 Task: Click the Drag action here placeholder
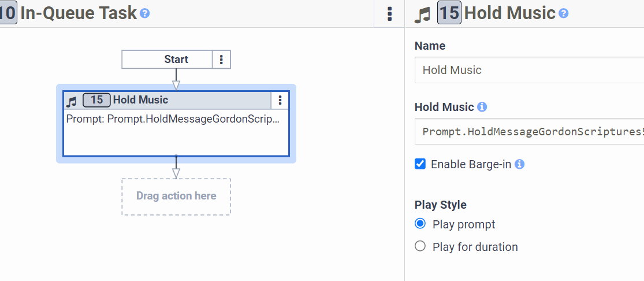pyautogui.click(x=176, y=196)
